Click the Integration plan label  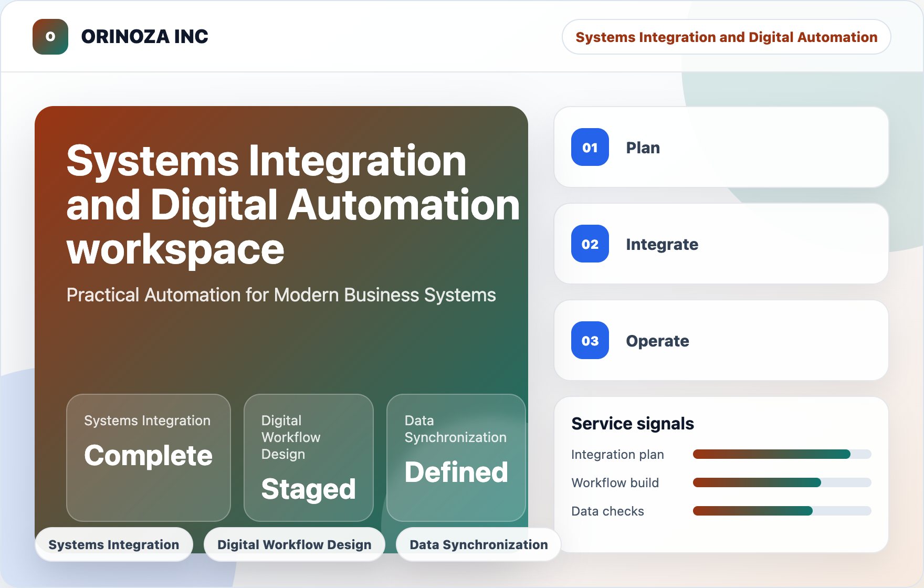click(x=617, y=454)
